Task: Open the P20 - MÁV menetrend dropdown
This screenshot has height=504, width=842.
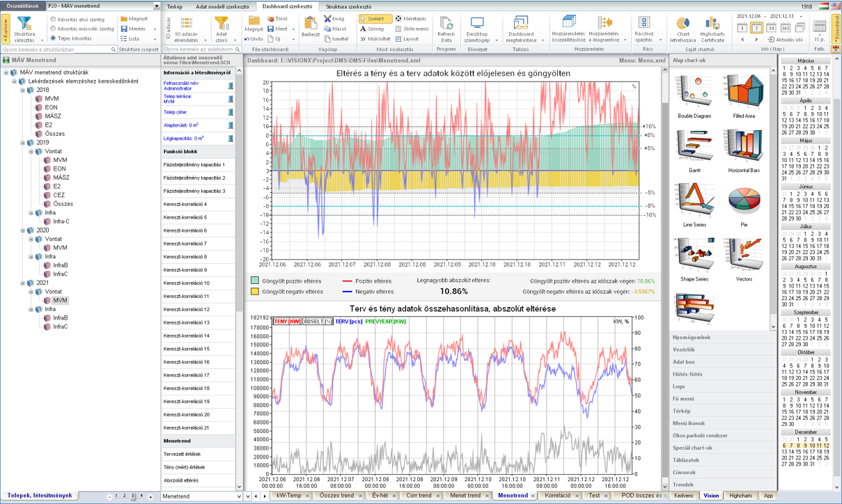Action: [157, 6]
